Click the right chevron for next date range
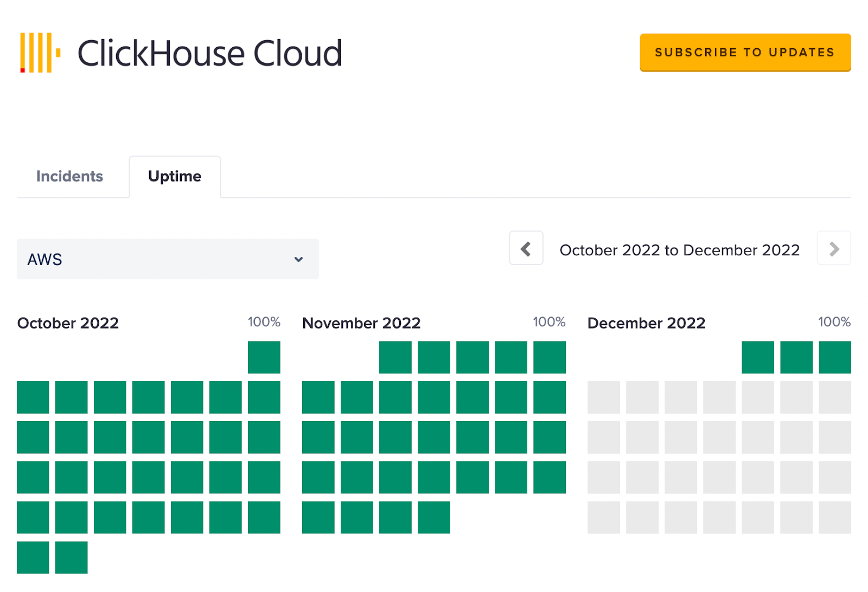The height and width of the screenshot is (592, 868). point(834,249)
